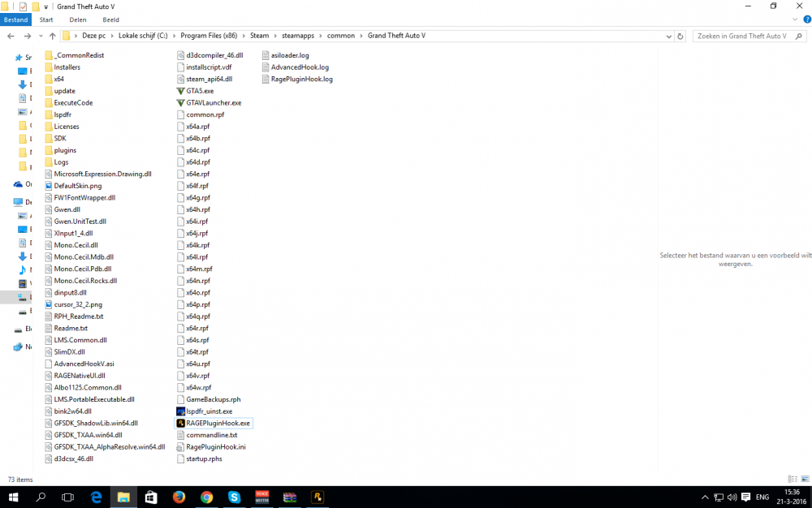The image size is (812, 508).
Task: Open the Bestand ribbon tab
Action: [15, 19]
